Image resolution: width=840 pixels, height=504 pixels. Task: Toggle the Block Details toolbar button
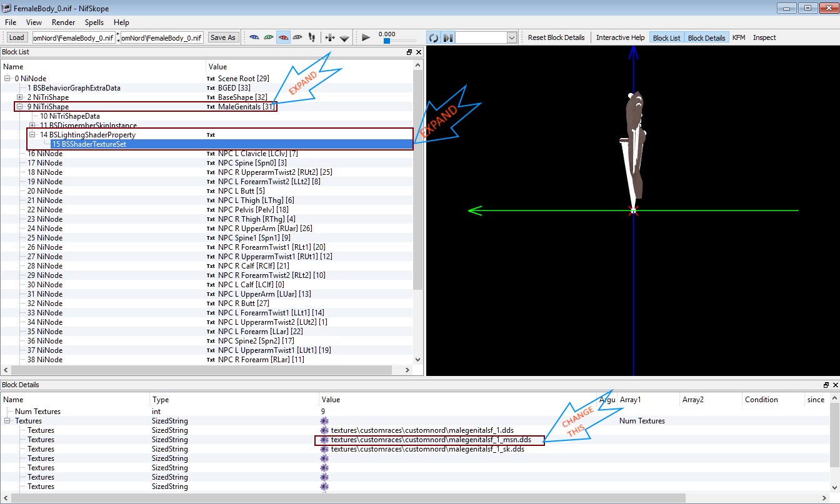[x=706, y=37]
